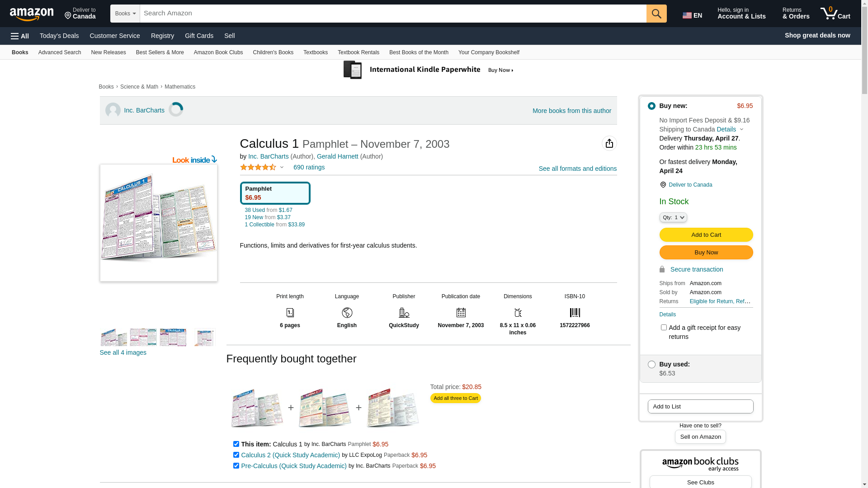
Task: Go to Best Sellers & More tab
Action: [160, 52]
